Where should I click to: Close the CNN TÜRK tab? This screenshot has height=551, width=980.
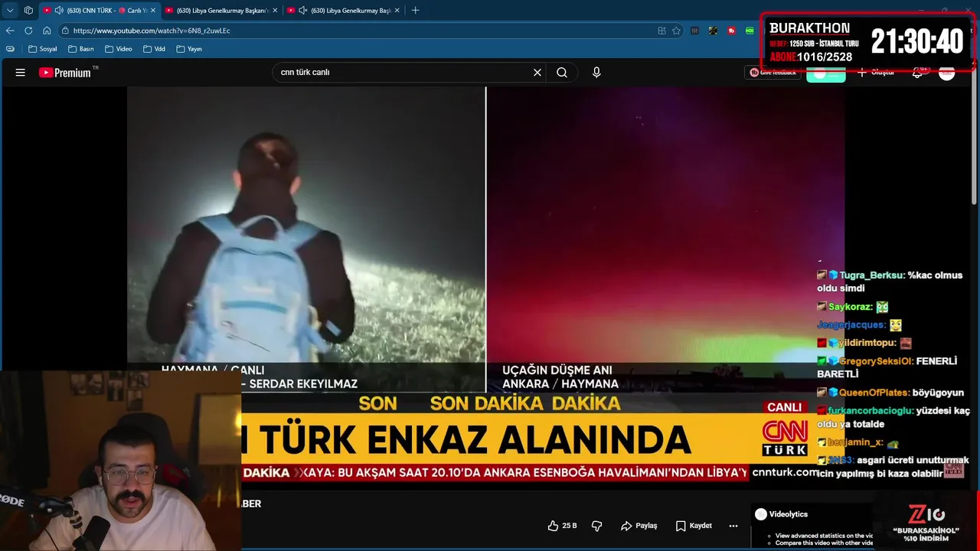pyautogui.click(x=152, y=10)
